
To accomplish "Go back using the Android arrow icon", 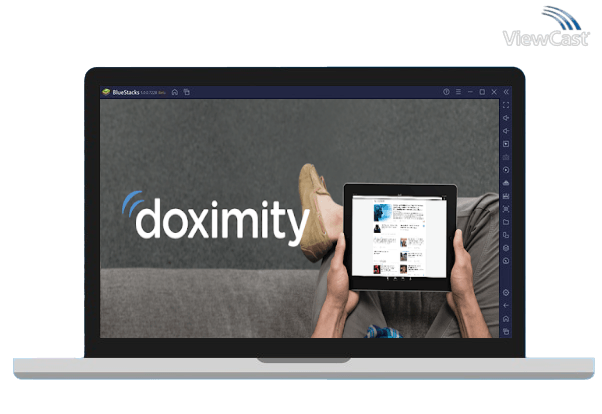I will tap(506, 306).
